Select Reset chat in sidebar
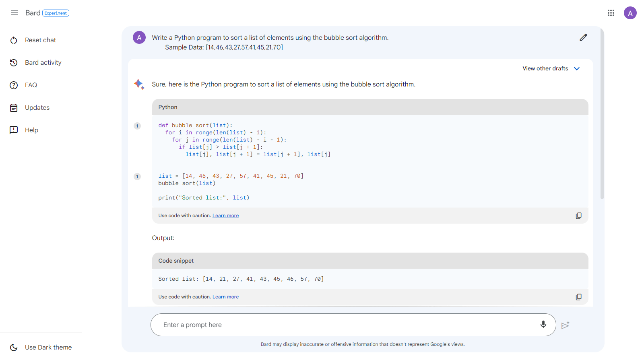Viewport: 644px width, 362px height. pos(41,40)
